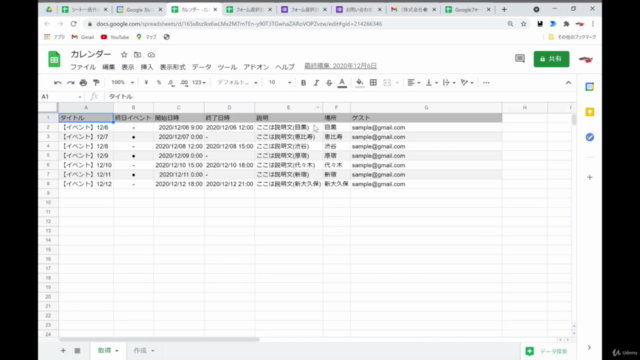The width and height of the screenshot is (640, 360).
Task: Click the green 共有 share button
Action: coord(551,59)
